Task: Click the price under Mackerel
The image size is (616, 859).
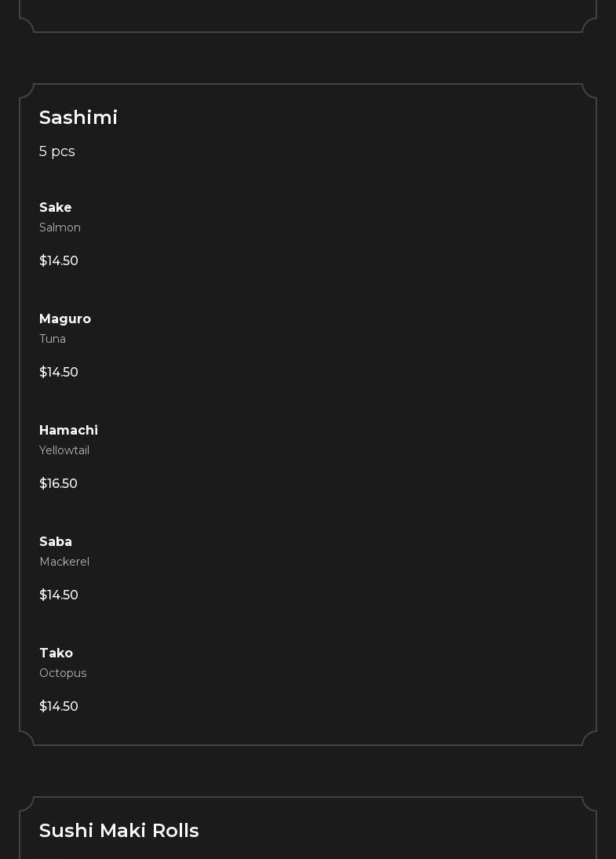Action: 59,595
